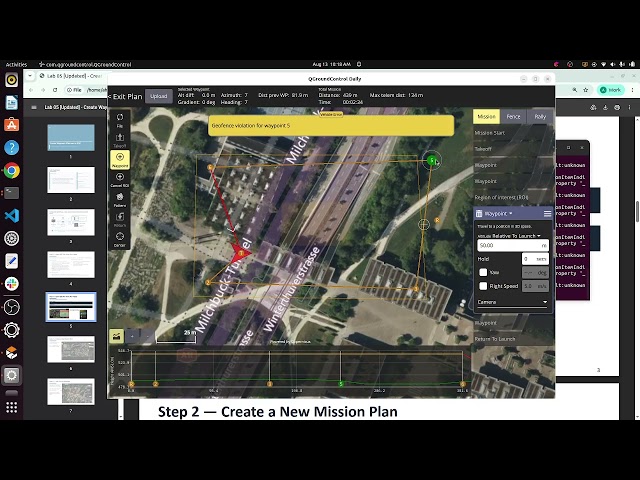The image size is (640, 480).
Task: Open OBS Studio from the dock
Action: 11,307
